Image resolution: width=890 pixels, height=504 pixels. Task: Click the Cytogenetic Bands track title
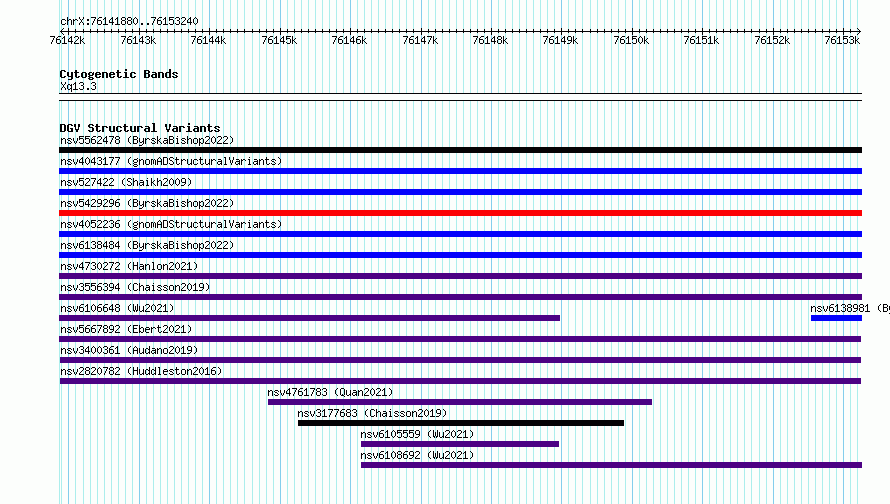tap(119, 74)
